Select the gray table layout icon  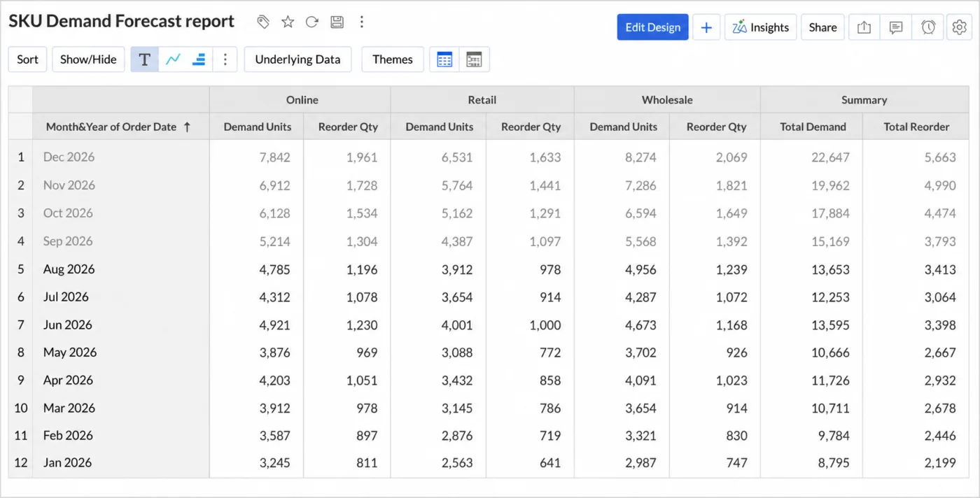[x=474, y=59]
